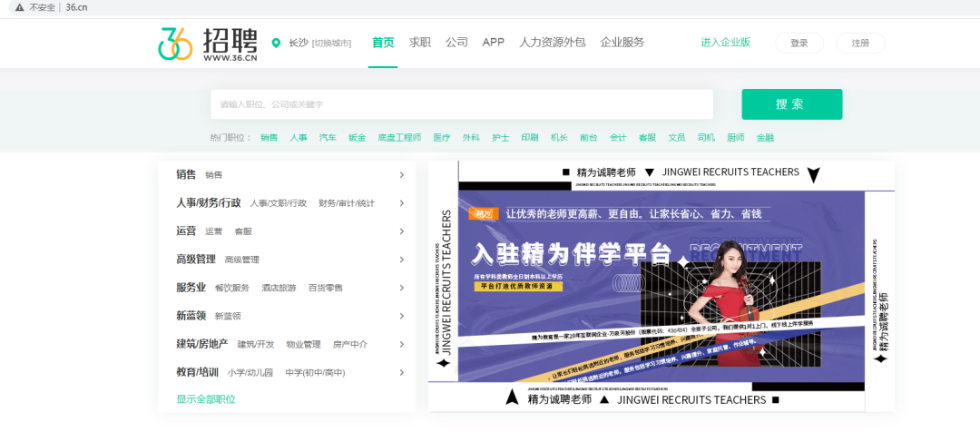Click hot job link 钣金

(x=358, y=138)
